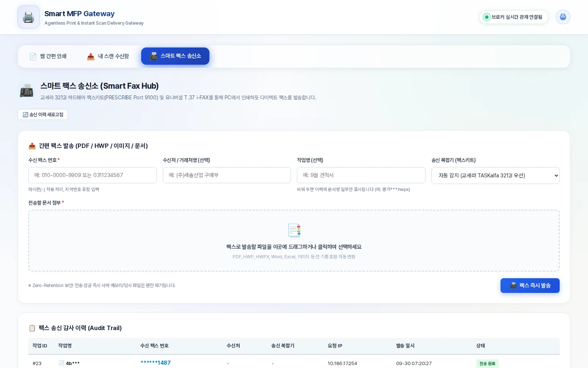Click the timestamp 09-30 07:20:27
This screenshot has height=368, width=588.
[x=414, y=363]
